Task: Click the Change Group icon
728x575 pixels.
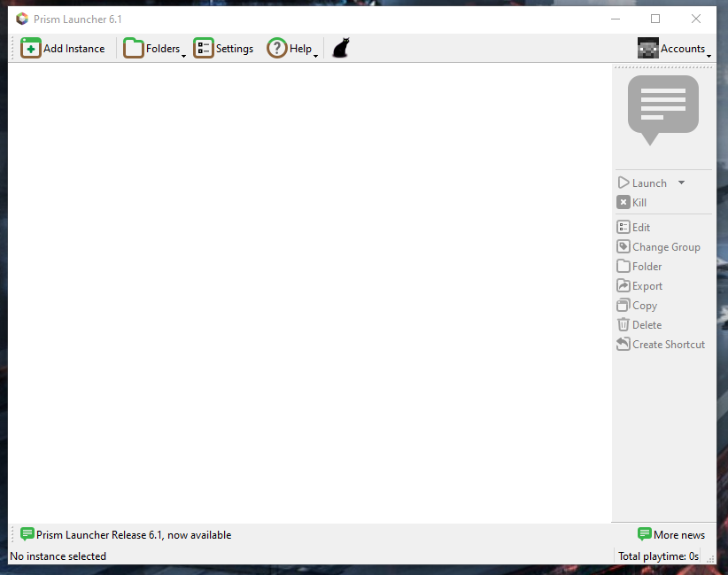Action: point(622,246)
